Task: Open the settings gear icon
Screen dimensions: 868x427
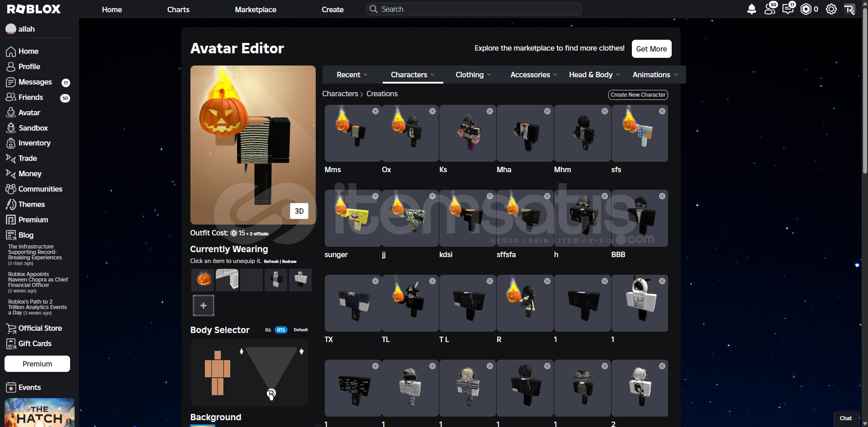Action: (831, 9)
